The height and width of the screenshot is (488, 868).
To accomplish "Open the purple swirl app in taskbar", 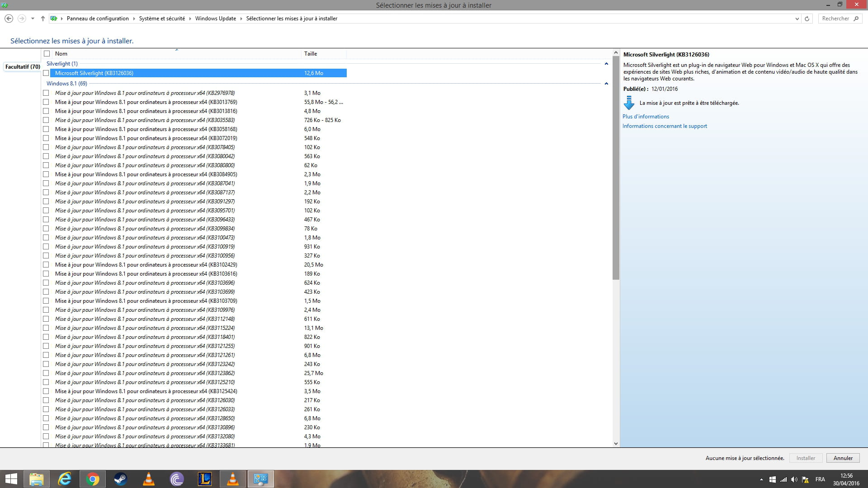I will [x=176, y=479].
